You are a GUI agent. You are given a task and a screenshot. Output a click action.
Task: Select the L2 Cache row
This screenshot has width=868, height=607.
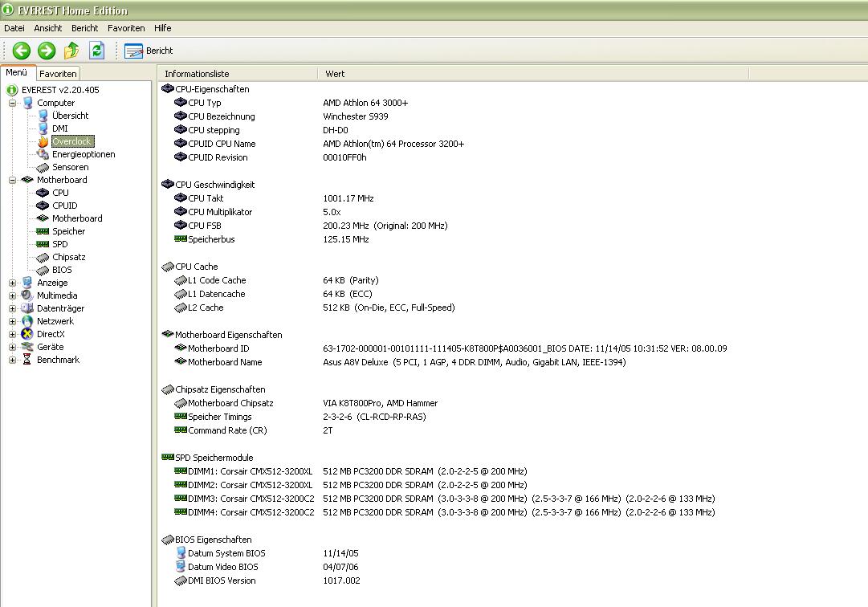[314, 308]
